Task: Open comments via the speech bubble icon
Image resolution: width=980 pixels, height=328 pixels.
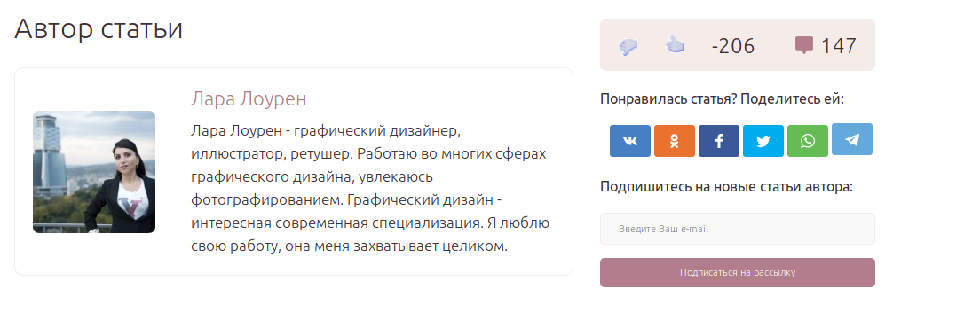Action: coord(803,45)
